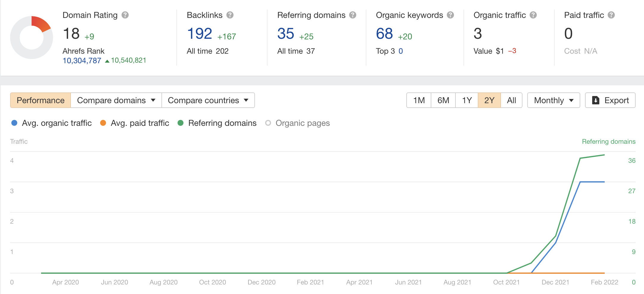Open the Compare countries dropdown

click(208, 100)
